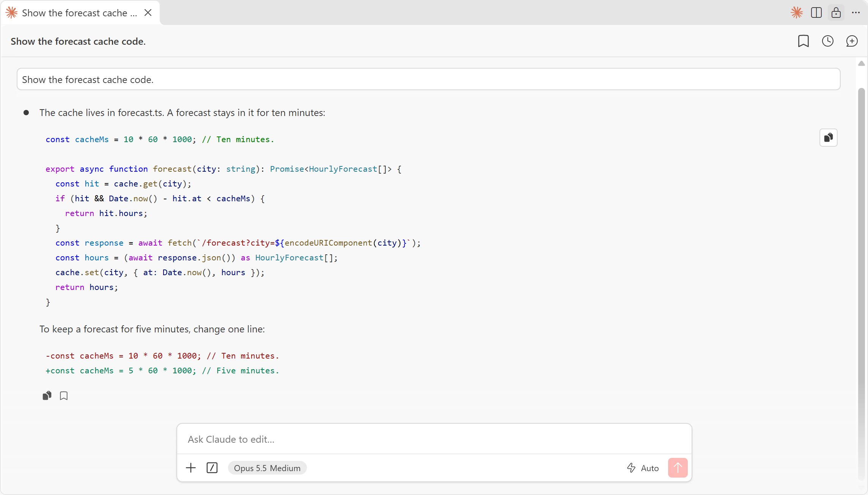Click the 'const response = await fetch' line
The image size is (868, 495).
coord(238,243)
